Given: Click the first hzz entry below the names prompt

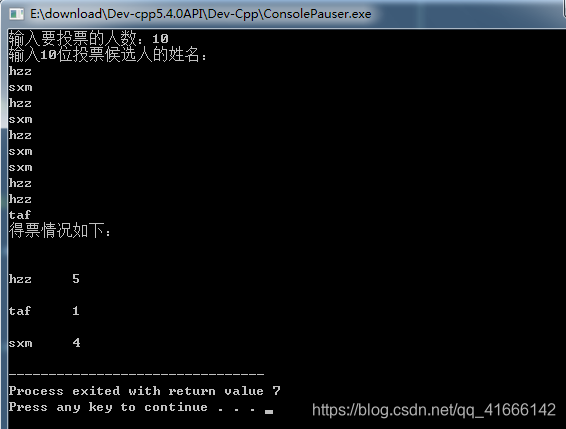Looking at the screenshot, I should tap(20, 71).
